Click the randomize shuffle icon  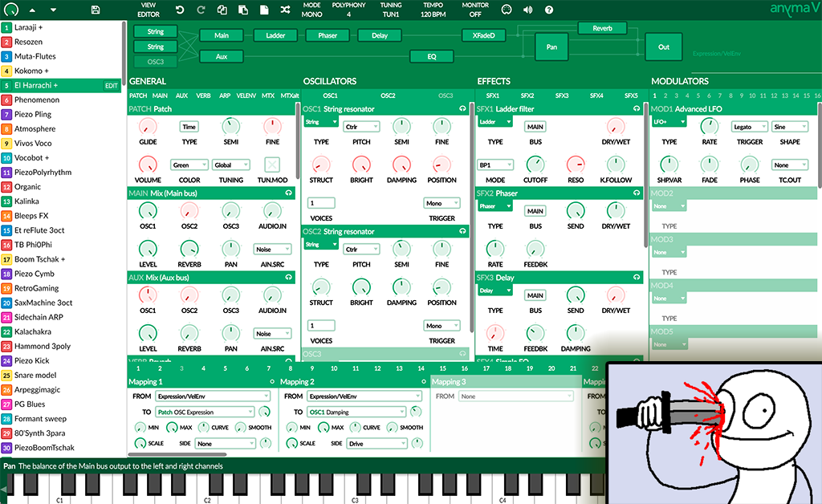(x=286, y=10)
